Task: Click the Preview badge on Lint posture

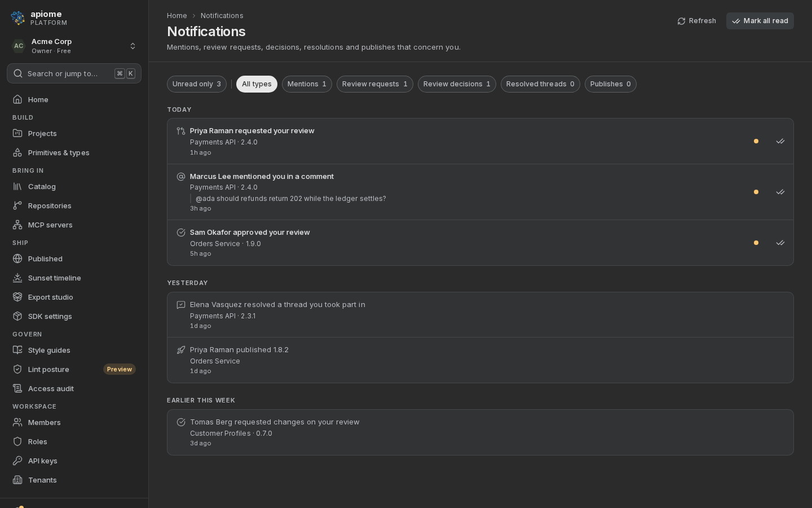Action: tap(120, 369)
